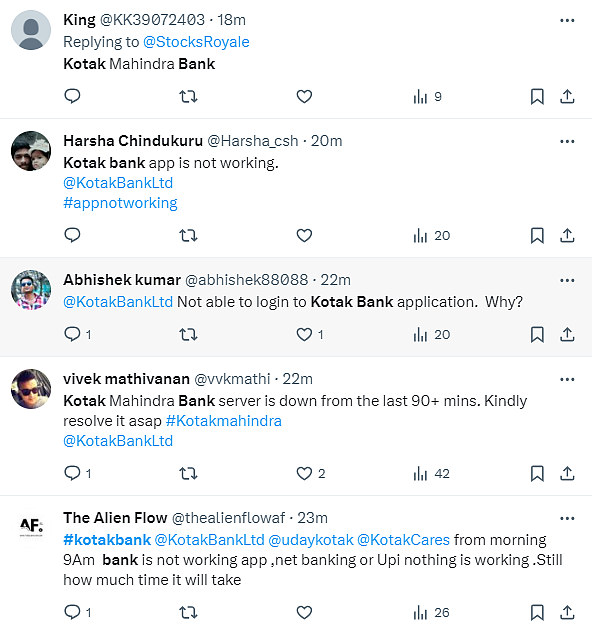Screen dimensions: 592x630
Task: Retweet Harsha Chindukuru's tweet
Action: [188, 235]
